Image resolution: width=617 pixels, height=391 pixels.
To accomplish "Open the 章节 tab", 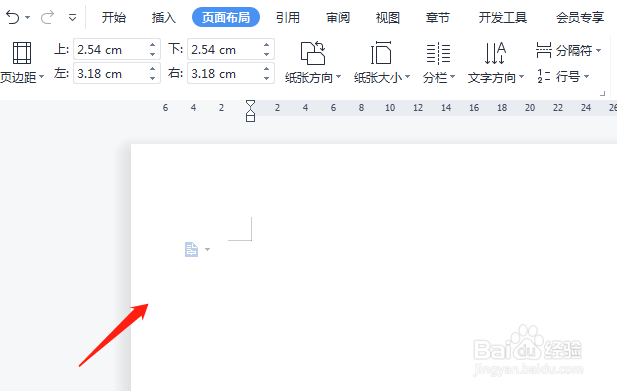I will tap(438, 18).
